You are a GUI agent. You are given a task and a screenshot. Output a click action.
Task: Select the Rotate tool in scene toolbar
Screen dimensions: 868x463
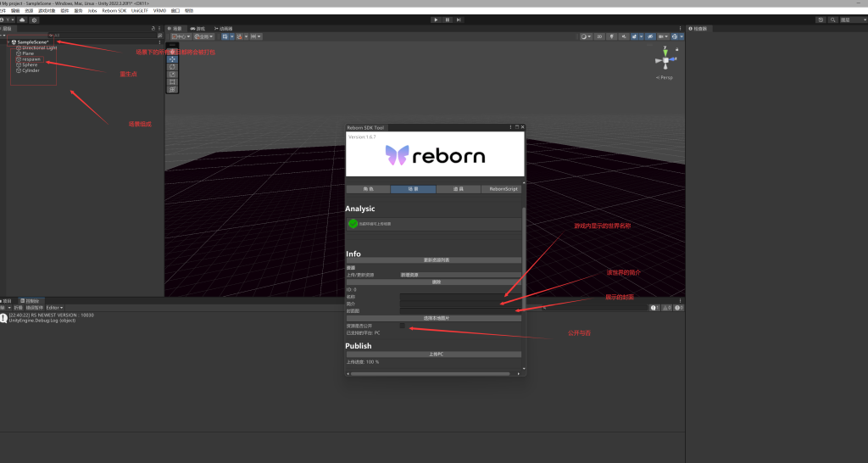(x=173, y=67)
